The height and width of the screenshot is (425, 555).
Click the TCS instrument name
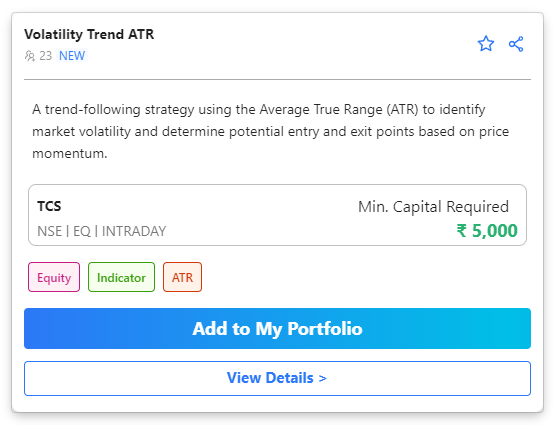click(x=49, y=206)
